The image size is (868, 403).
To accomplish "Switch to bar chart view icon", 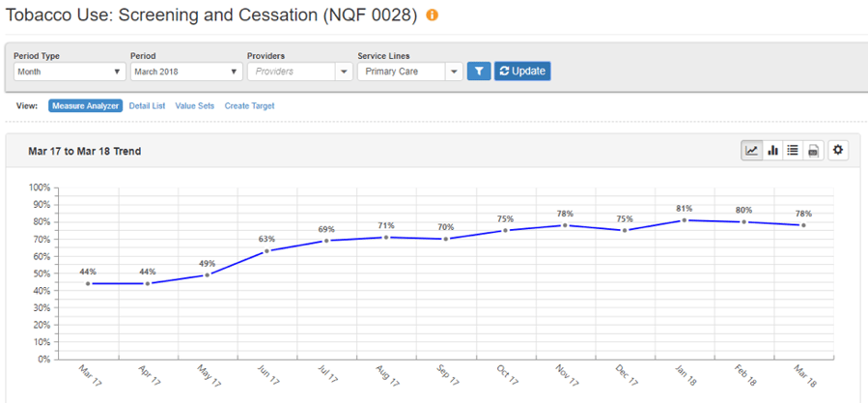I will tap(772, 150).
